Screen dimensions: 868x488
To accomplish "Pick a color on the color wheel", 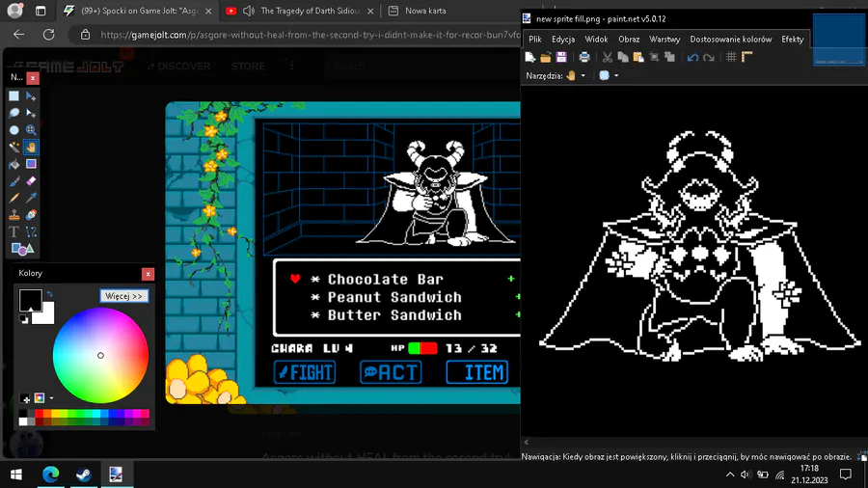I will (x=100, y=355).
